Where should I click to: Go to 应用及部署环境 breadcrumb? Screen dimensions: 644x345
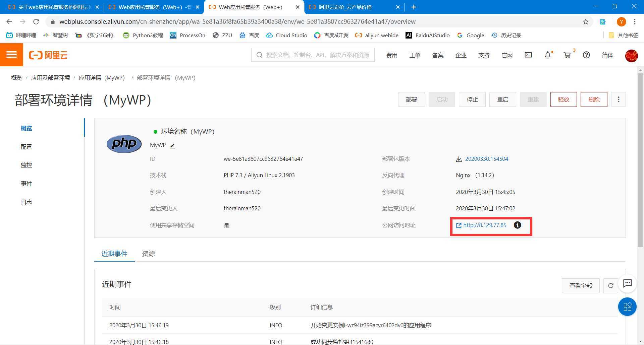tap(50, 78)
